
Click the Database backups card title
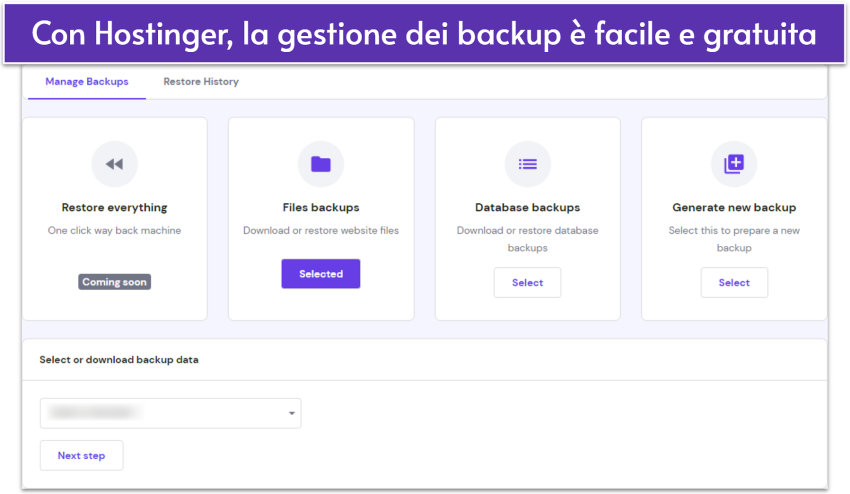pyautogui.click(x=527, y=208)
